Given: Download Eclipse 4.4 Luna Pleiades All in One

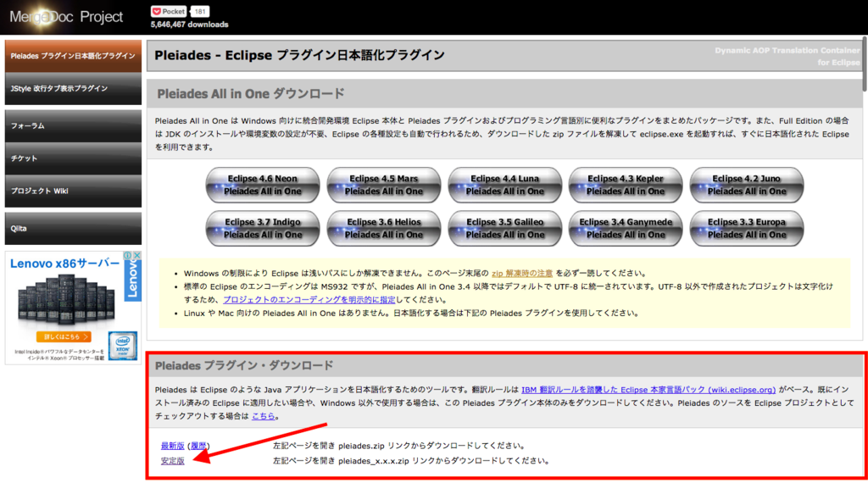Looking at the screenshot, I should (505, 185).
